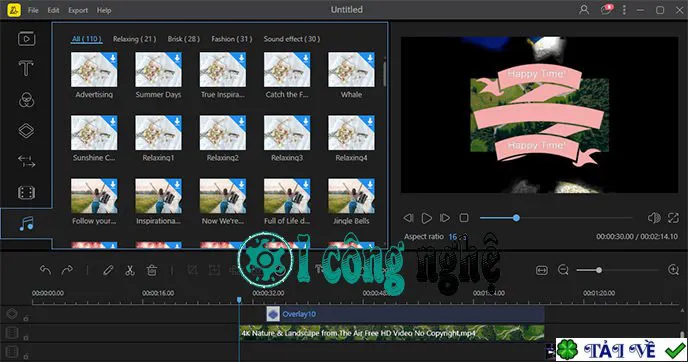Toggle the fullscreen preview icon
Image resolution: width=688 pixels, height=362 pixels.
point(673,218)
